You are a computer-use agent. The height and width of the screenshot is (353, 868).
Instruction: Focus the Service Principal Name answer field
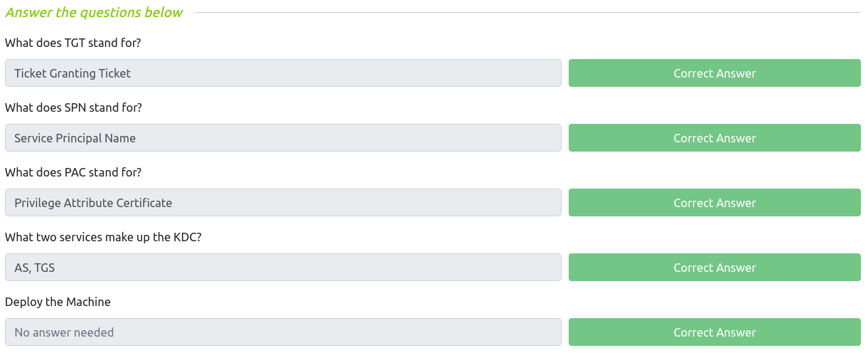(x=283, y=138)
